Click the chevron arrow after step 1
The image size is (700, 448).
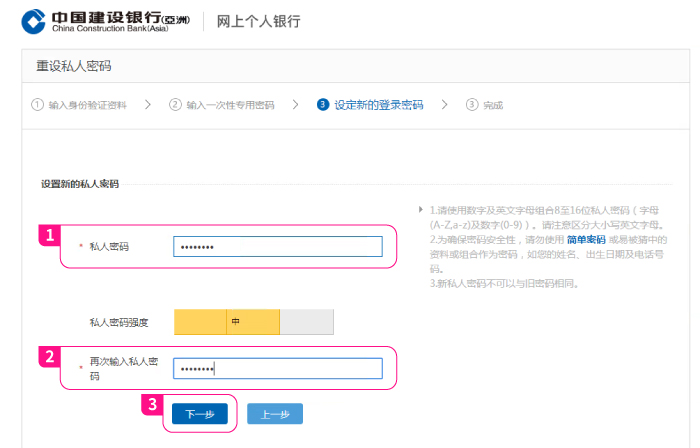pyautogui.click(x=148, y=104)
